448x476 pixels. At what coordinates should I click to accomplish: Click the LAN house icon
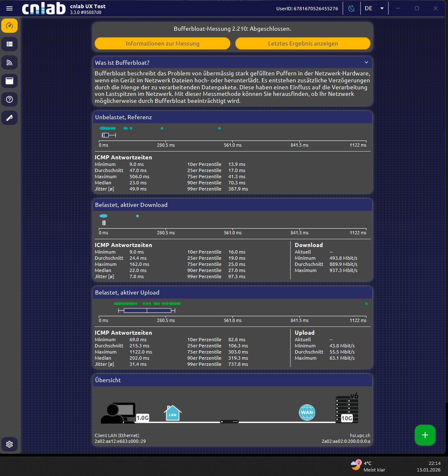pyautogui.click(x=173, y=413)
